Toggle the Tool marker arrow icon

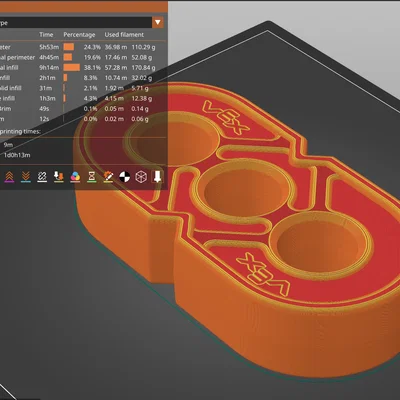coord(157,176)
